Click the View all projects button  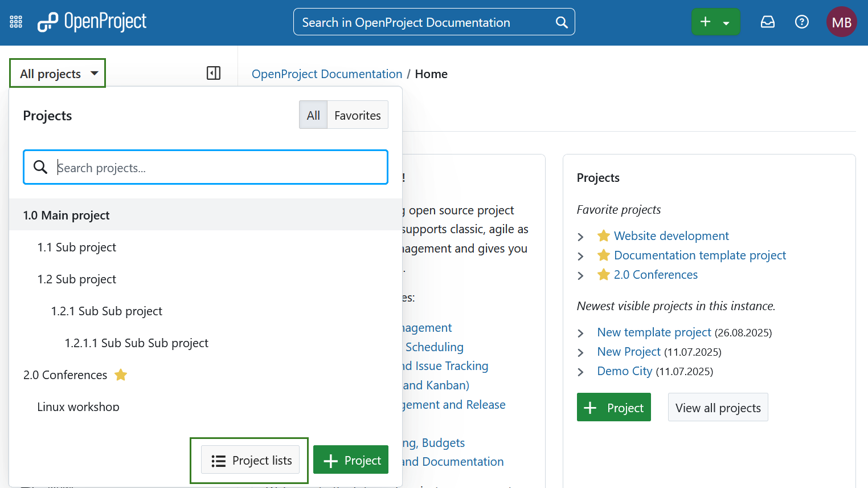[x=718, y=407]
